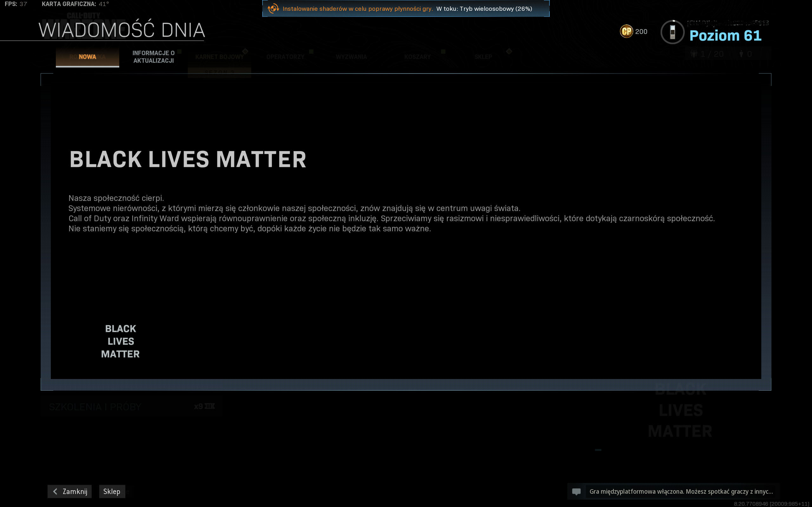
Task: Open Informacje o aktualizacji tab
Action: point(153,57)
